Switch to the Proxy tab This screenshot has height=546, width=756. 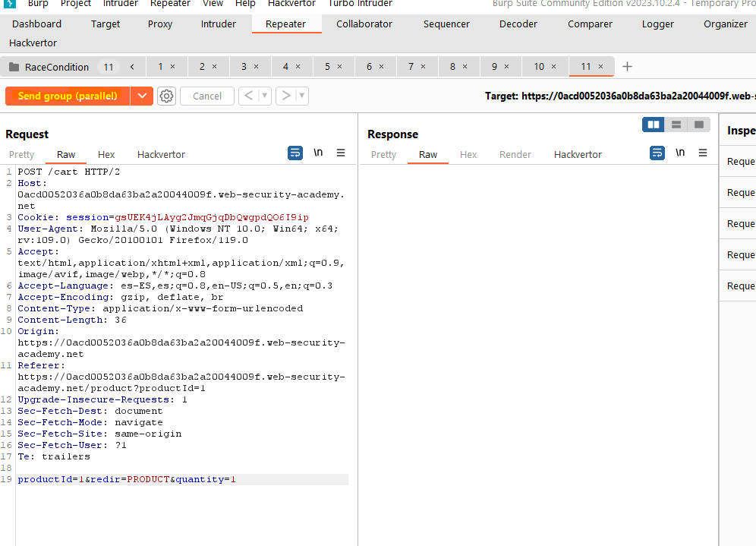160,24
